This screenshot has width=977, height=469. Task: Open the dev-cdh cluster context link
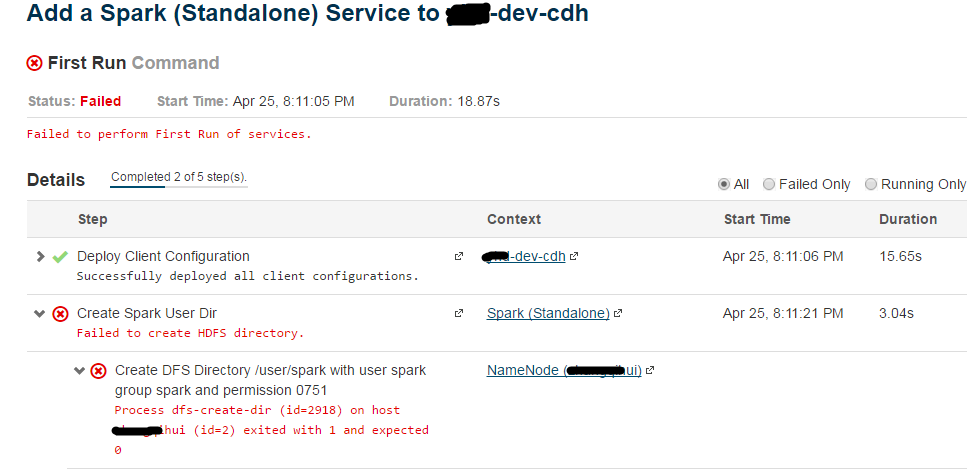pos(525,257)
